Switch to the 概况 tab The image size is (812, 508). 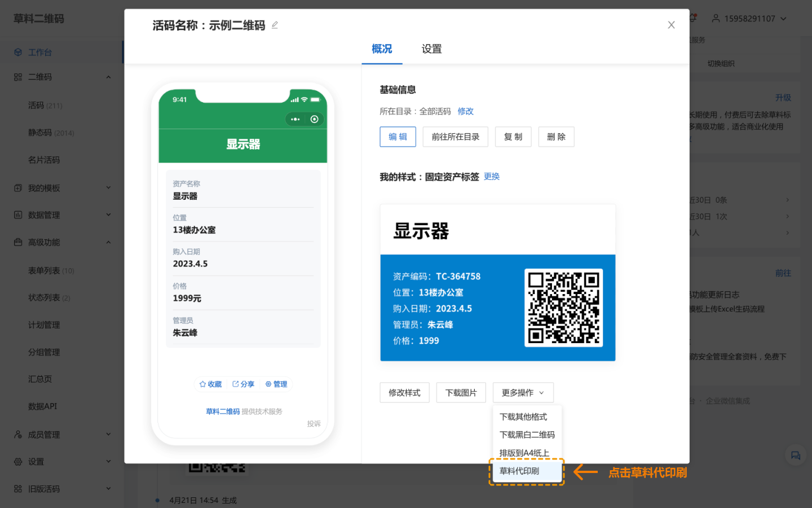(382, 49)
